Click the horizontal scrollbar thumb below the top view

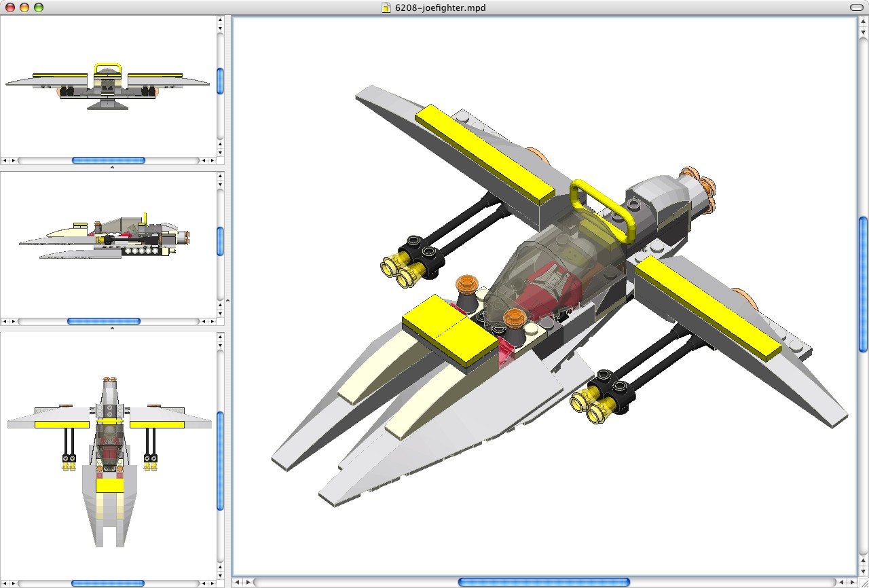pos(109,583)
